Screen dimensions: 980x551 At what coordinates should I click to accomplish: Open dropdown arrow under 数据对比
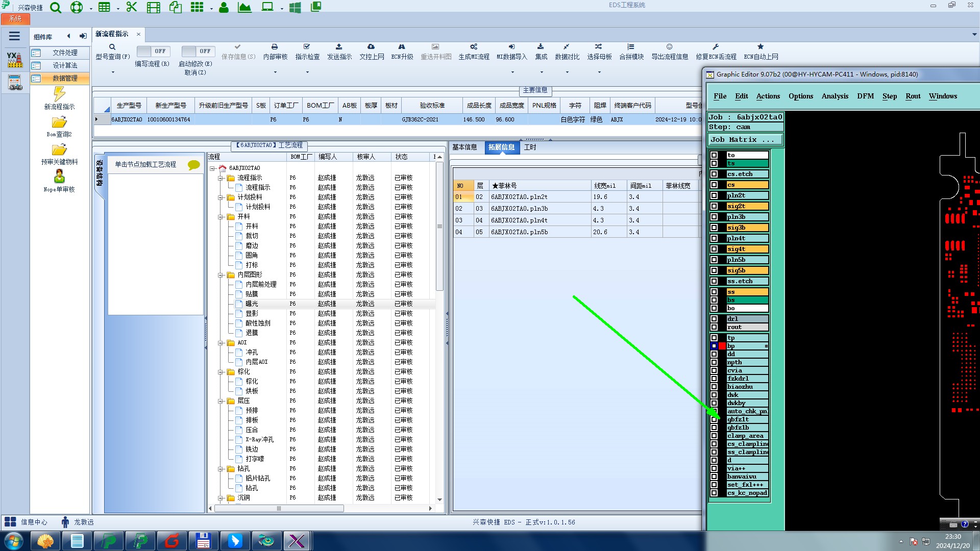coord(567,72)
